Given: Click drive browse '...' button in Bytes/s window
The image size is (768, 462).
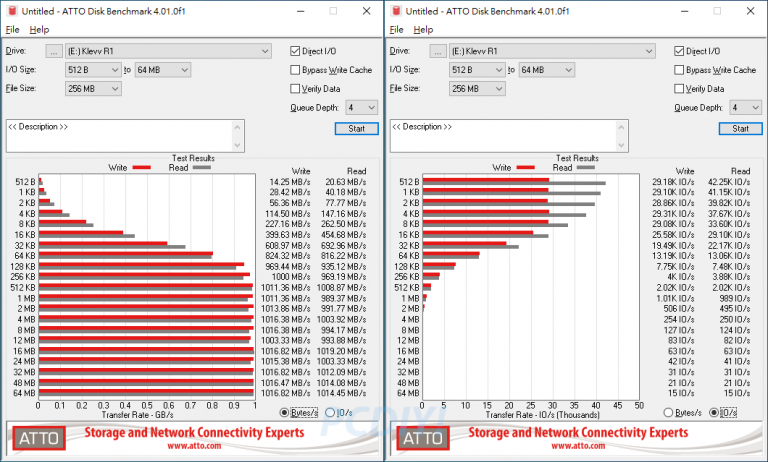Looking at the screenshot, I should click(54, 51).
